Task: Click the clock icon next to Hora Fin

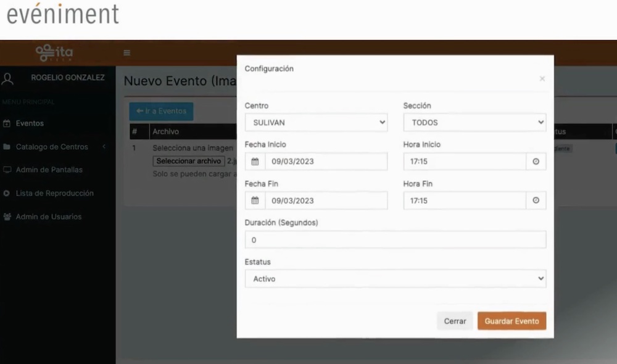Action: point(536,201)
